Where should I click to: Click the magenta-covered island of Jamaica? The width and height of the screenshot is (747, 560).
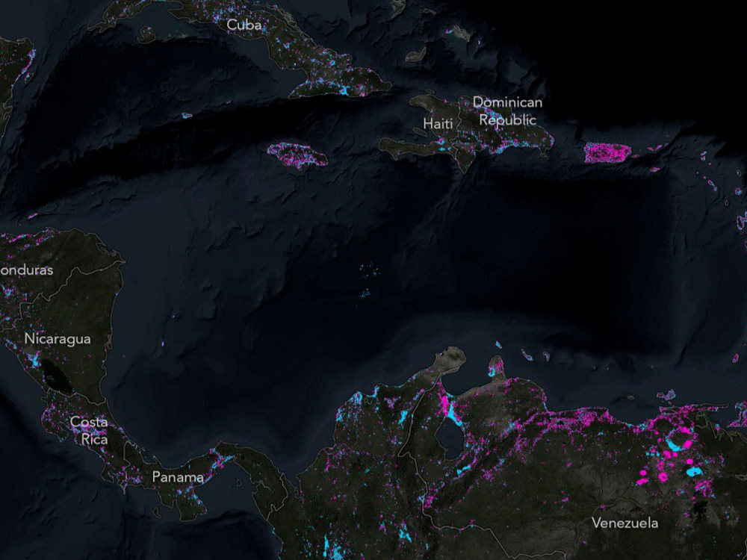click(297, 155)
